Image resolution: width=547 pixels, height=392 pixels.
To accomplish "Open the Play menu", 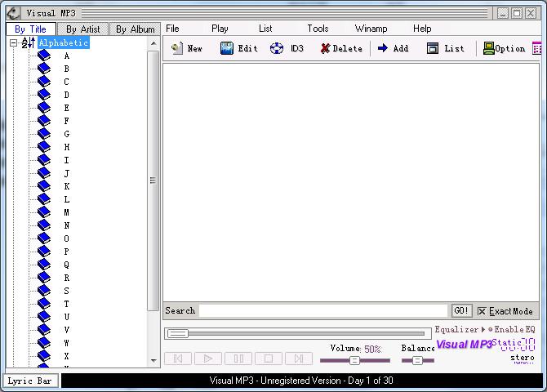I will [220, 29].
